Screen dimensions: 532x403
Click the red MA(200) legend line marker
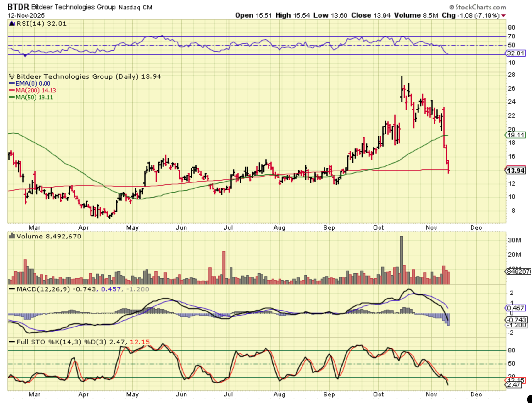pos(12,90)
